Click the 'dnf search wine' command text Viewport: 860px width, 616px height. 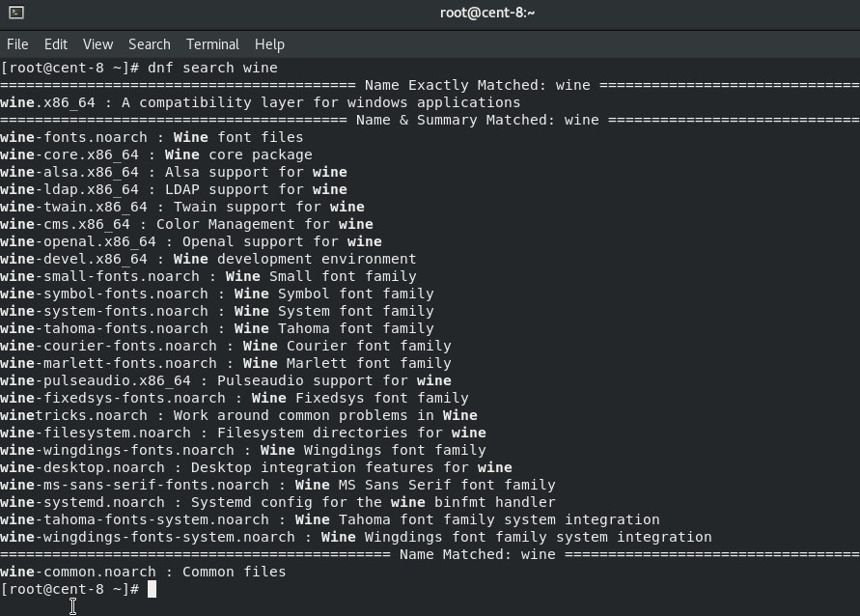212,68
